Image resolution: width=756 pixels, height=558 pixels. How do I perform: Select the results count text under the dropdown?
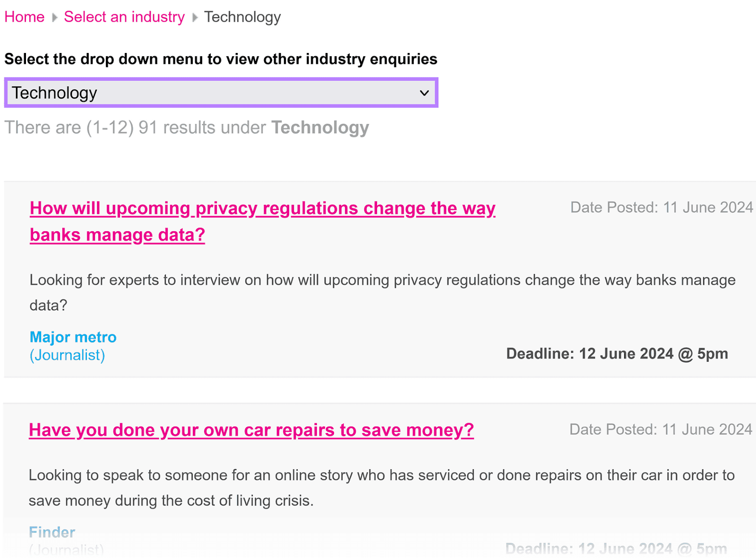tap(186, 127)
